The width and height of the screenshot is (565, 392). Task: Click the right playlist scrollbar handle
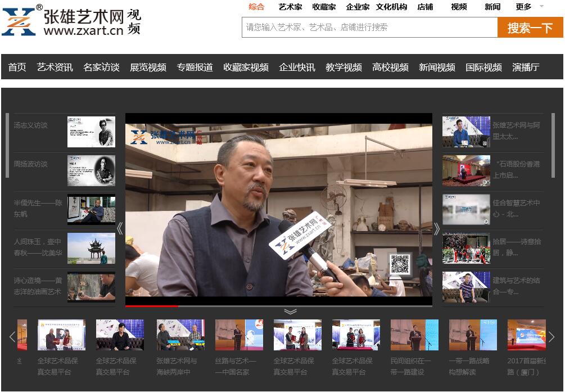coord(553,146)
